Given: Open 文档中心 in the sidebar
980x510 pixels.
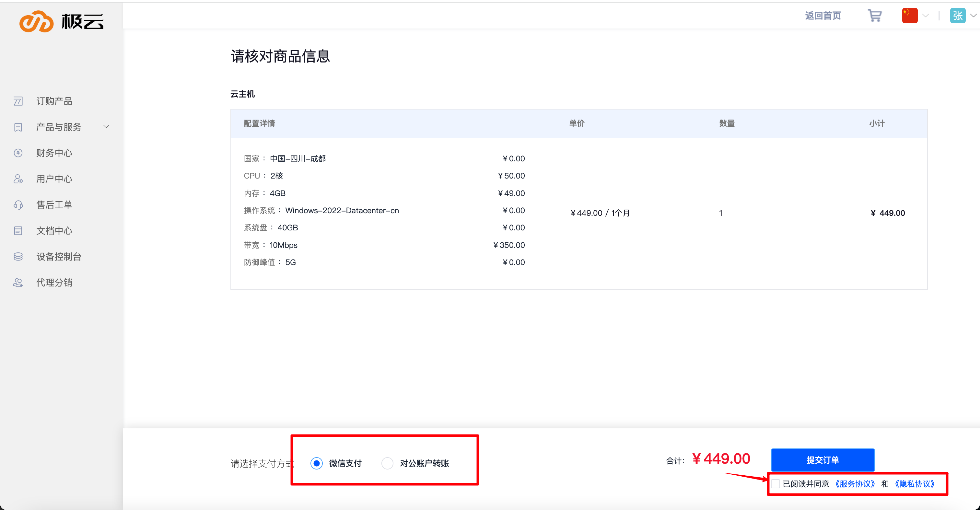Looking at the screenshot, I should click(54, 231).
